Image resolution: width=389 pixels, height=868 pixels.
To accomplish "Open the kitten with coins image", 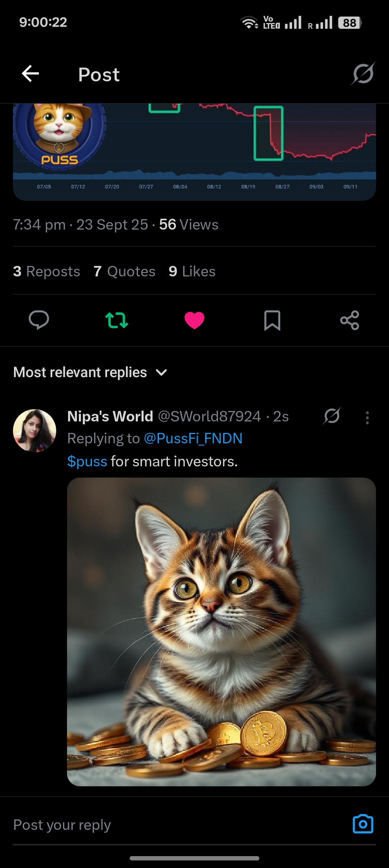I will 221,632.
